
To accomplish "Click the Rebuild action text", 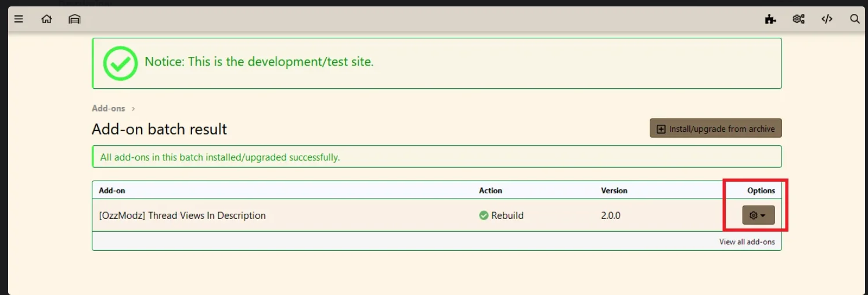I will click(x=507, y=215).
